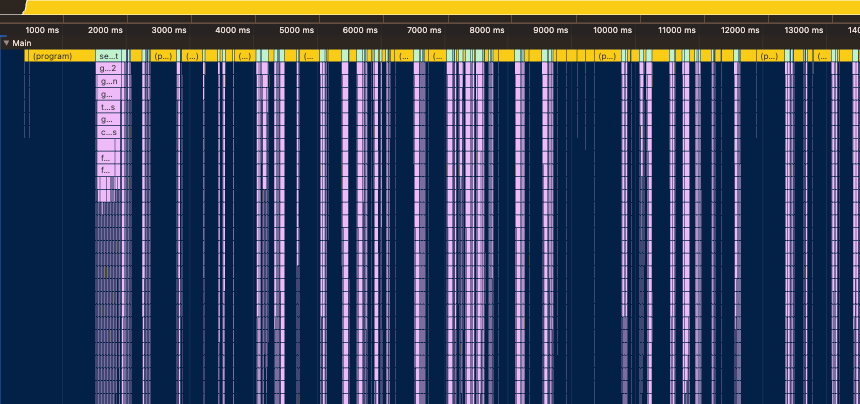860x404 pixels.
Task: Click the 2000 ms ruler label
Action: pyautogui.click(x=106, y=31)
